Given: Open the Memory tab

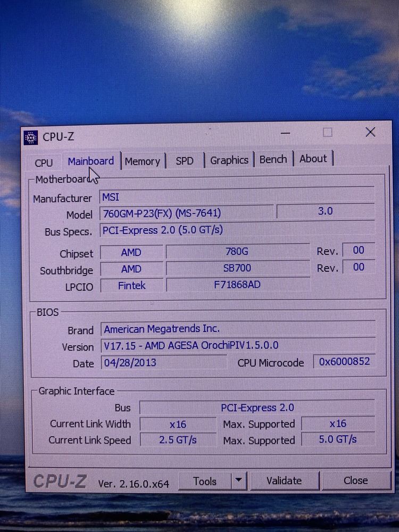Looking at the screenshot, I should pyautogui.click(x=143, y=162).
